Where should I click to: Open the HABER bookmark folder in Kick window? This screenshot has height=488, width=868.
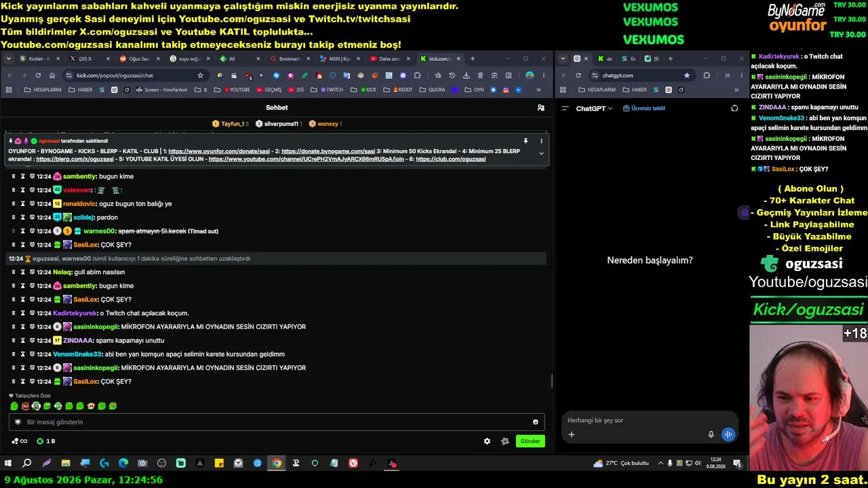[x=81, y=89]
